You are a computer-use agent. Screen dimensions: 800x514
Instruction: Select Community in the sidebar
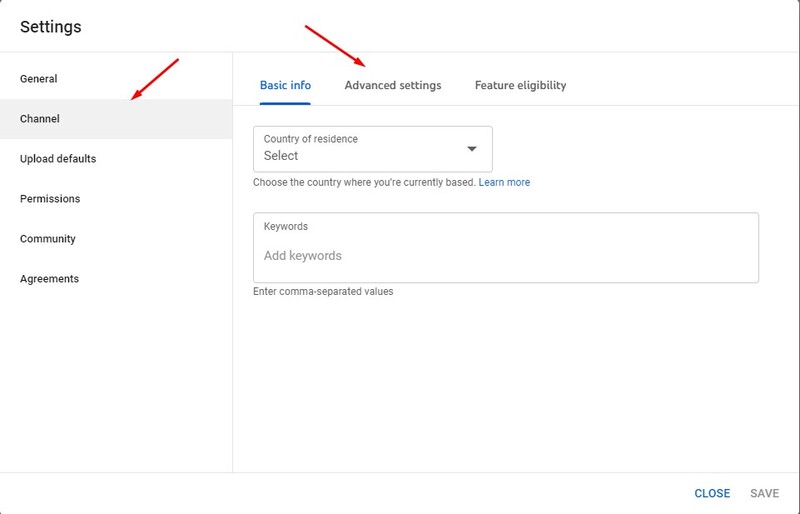[x=48, y=239]
